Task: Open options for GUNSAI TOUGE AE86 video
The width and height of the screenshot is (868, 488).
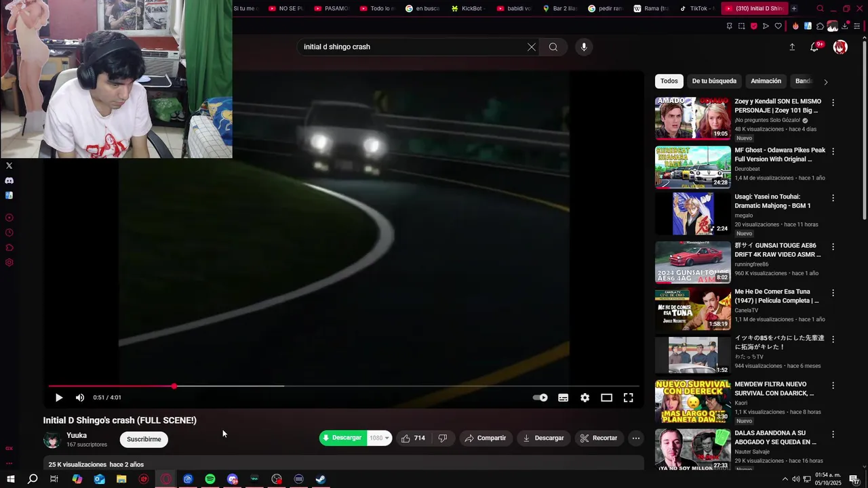Action: [833, 247]
